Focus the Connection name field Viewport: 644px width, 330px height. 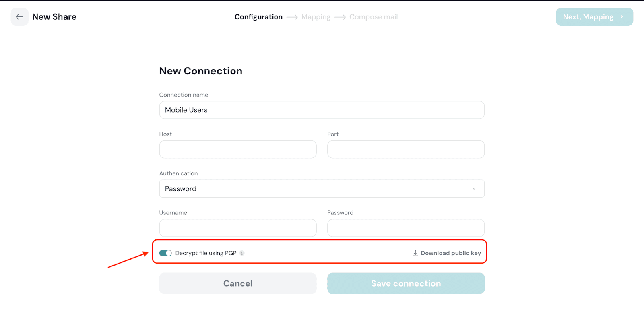click(x=322, y=110)
